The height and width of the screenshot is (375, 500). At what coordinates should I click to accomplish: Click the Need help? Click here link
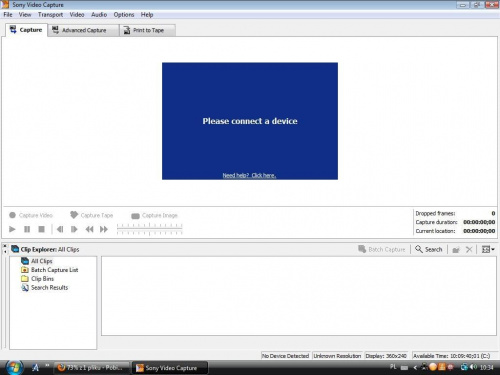click(x=249, y=175)
